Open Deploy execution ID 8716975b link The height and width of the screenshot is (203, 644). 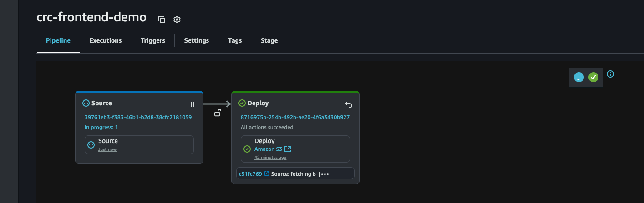coord(295,117)
